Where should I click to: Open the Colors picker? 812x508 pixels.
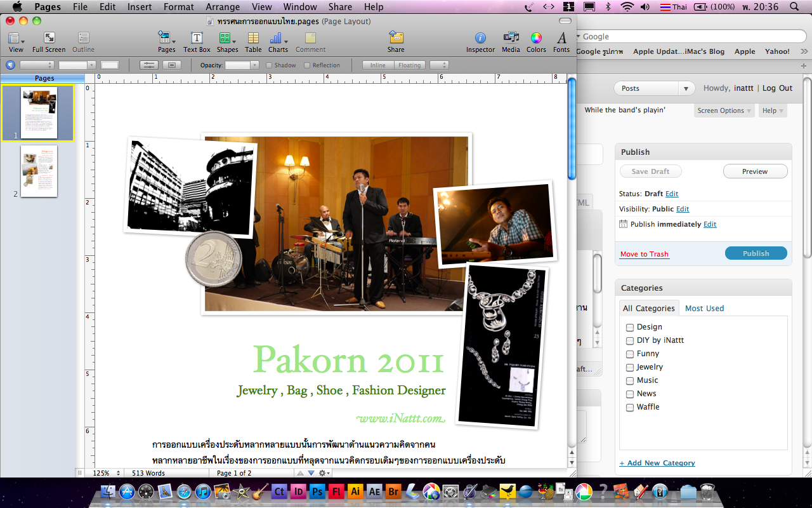[x=536, y=42]
